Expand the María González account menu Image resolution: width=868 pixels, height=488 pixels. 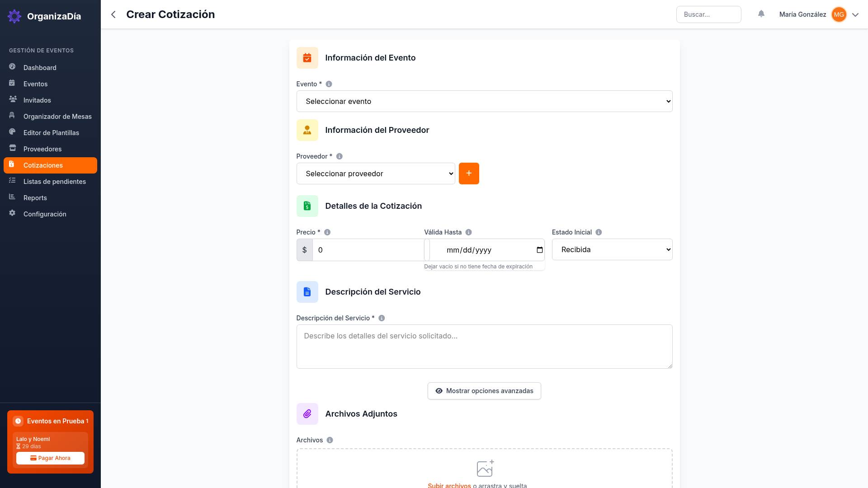(855, 14)
